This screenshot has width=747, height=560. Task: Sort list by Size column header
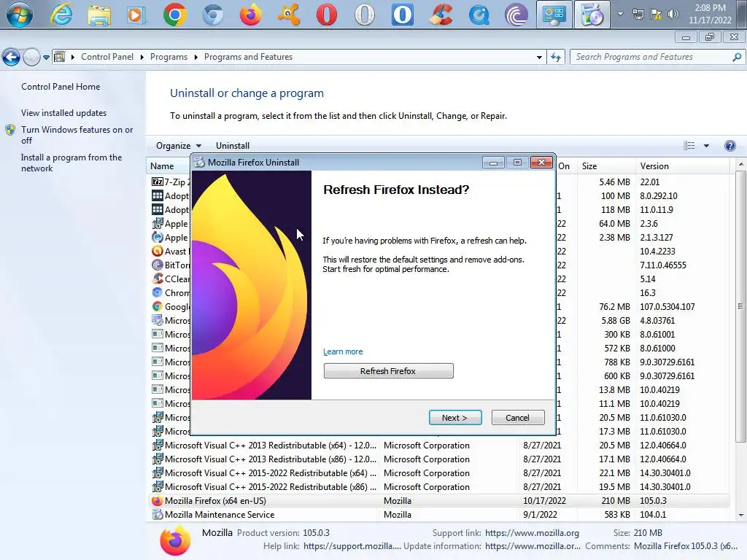click(x=605, y=166)
